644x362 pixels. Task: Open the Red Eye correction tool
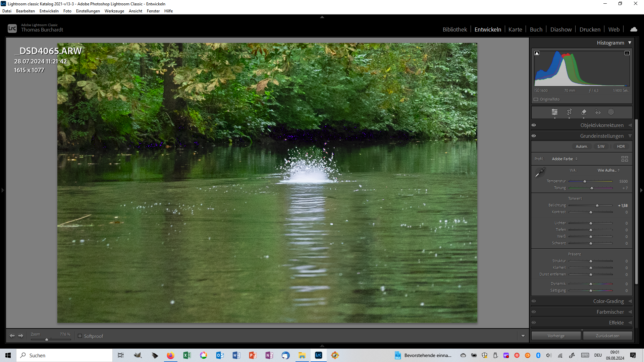pos(598,112)
